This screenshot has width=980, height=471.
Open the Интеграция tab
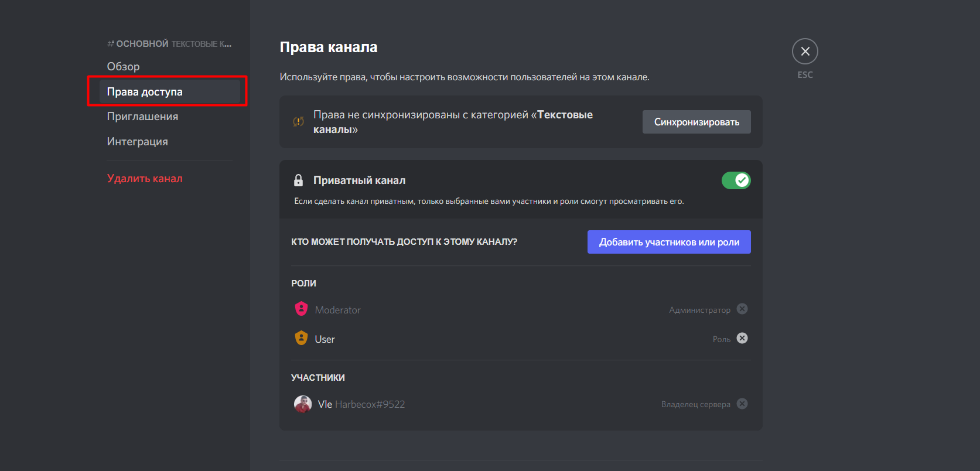pyautogui.click(x=137, y=142)
